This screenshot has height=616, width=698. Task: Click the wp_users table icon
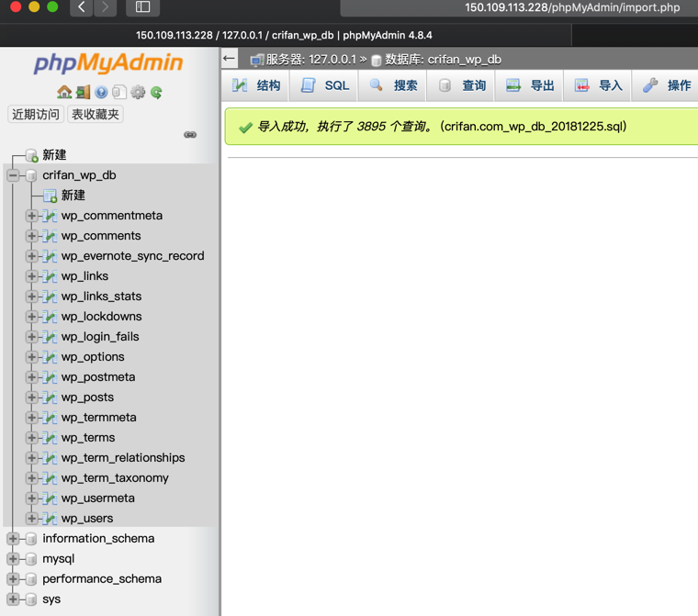point(50,519)
